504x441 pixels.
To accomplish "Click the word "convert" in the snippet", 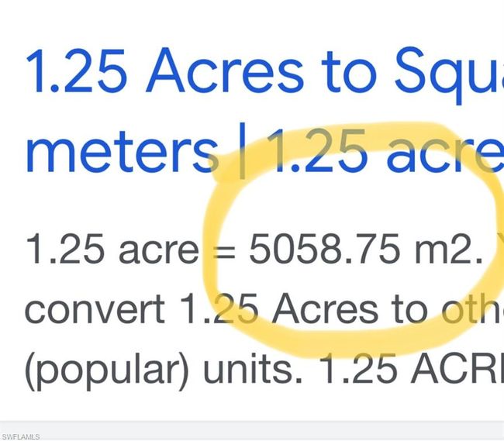I will (95, 309).
